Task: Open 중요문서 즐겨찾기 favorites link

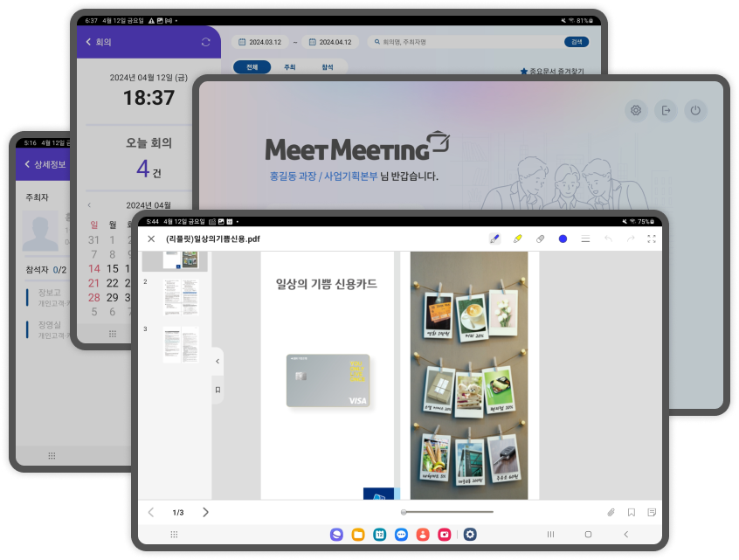Action: pos(552,71)
